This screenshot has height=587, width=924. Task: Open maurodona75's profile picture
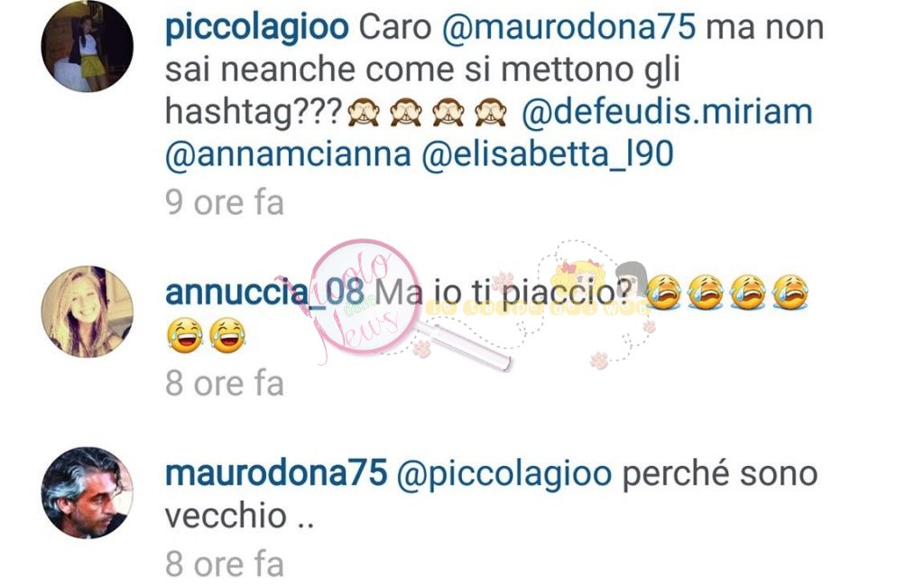88,492
